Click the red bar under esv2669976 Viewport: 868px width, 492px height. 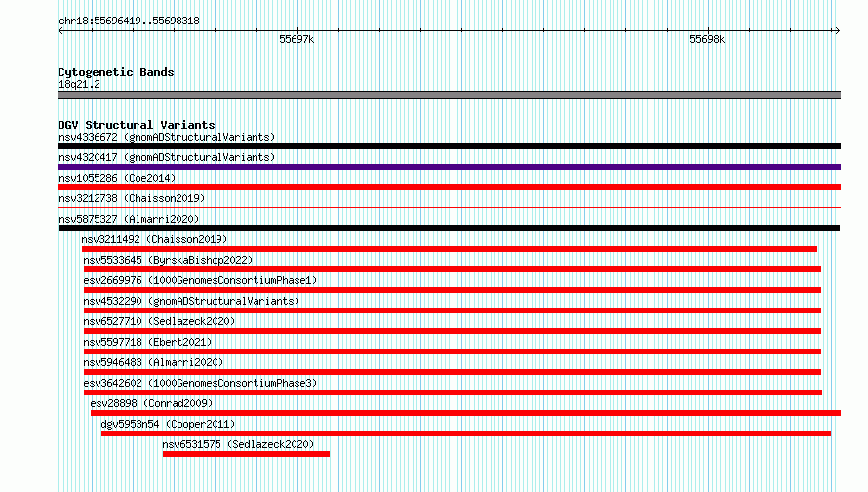pos(453,290)
